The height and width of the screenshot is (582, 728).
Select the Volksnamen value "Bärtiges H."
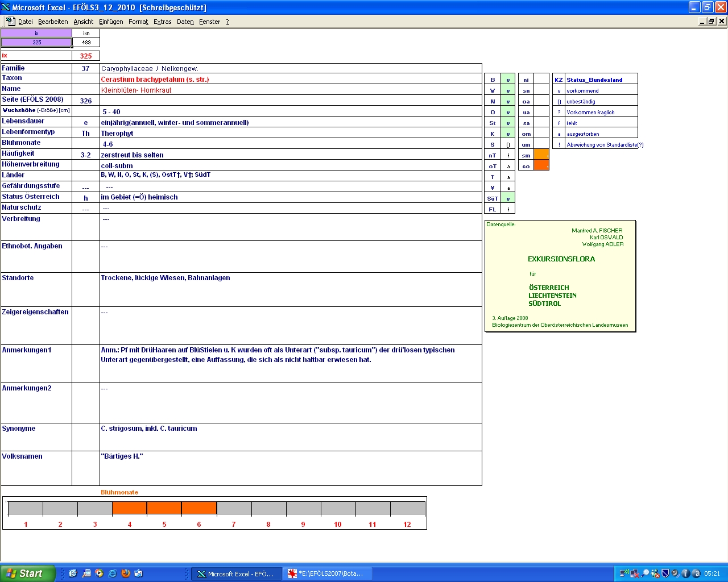(x=291, y=468)
